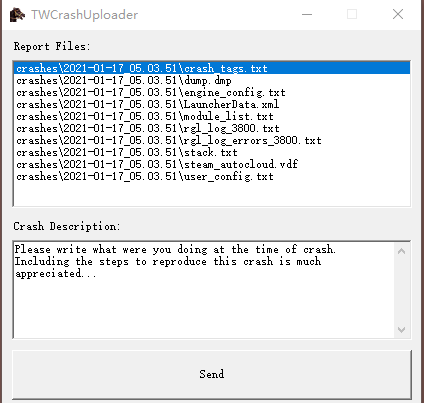Viewport: 424px width, 403px height.
Task: Select module_list.txt report file
Action: pyautogui.click(x=212, y=116)
